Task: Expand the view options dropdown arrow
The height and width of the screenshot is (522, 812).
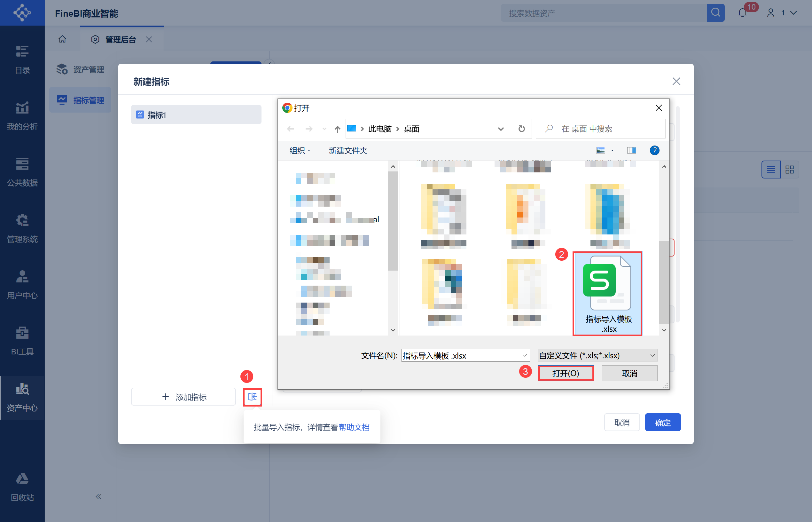Action: click(612, 150)
